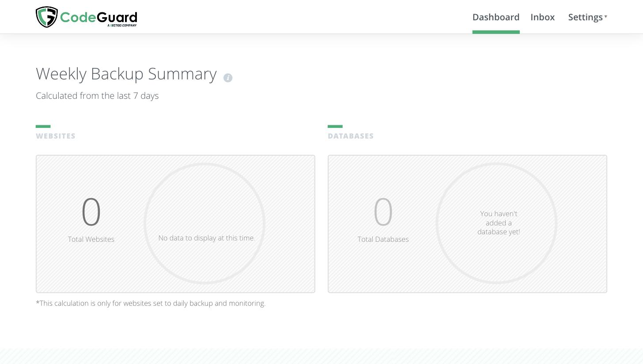Click 'No data to display at this time.'
643x364 pixels.
pos(207,238)
